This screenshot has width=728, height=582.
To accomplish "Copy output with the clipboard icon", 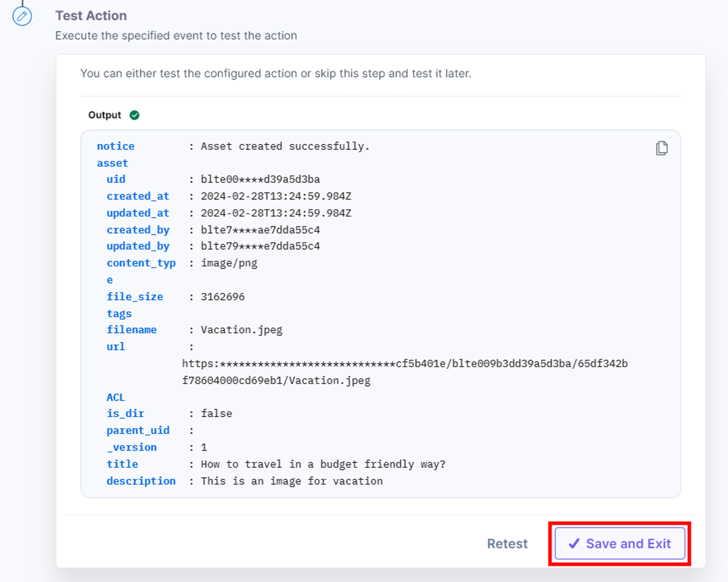I will pos(661,148).
